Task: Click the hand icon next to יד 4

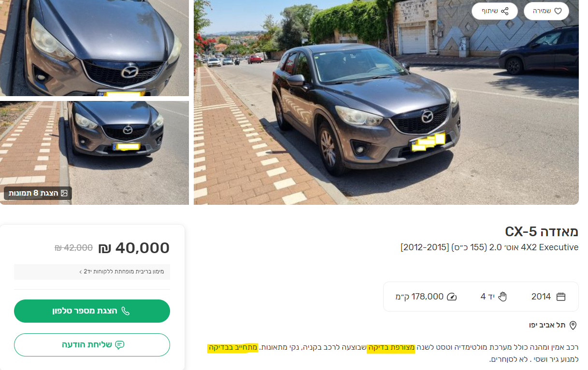Action: [x=502, y=297]
